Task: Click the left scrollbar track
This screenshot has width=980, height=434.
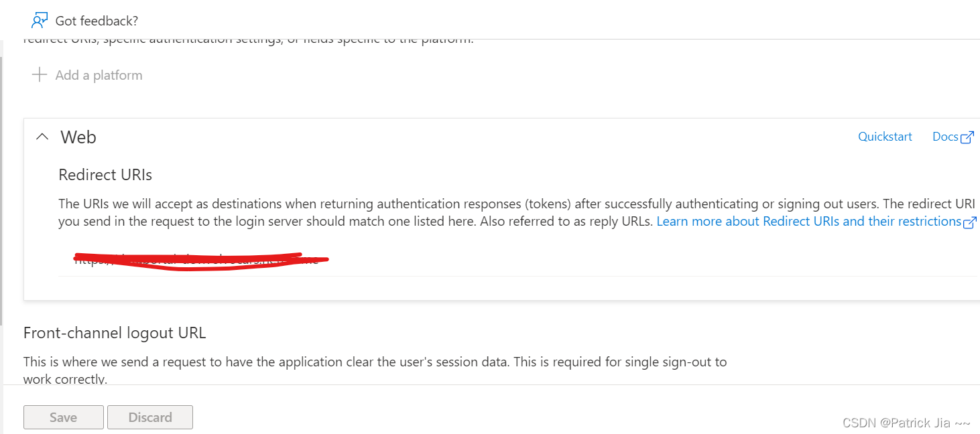Action: pyautogui.click(x=5, y=201)
